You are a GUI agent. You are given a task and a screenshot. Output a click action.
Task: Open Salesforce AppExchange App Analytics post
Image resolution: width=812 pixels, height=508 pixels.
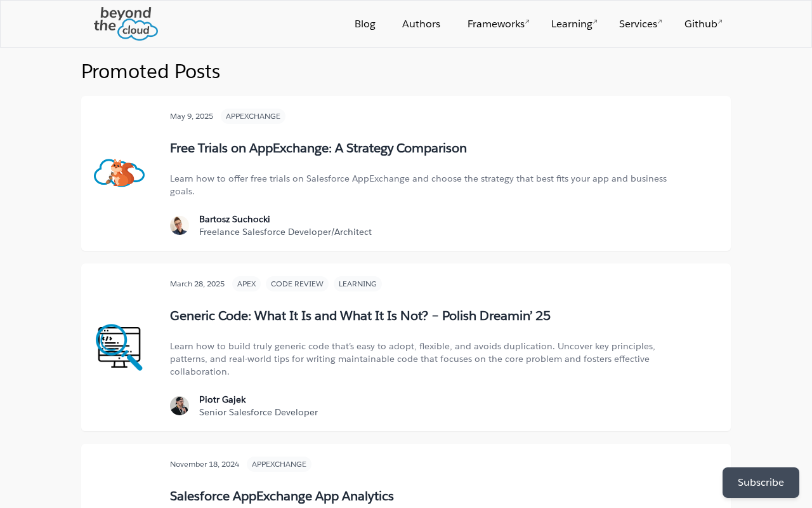(282, 496)
